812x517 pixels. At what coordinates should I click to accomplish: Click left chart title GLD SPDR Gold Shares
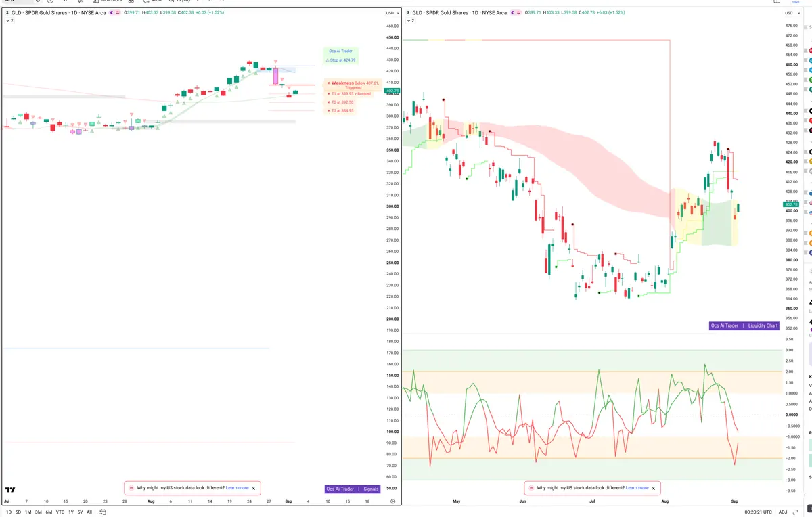[39, 13]
